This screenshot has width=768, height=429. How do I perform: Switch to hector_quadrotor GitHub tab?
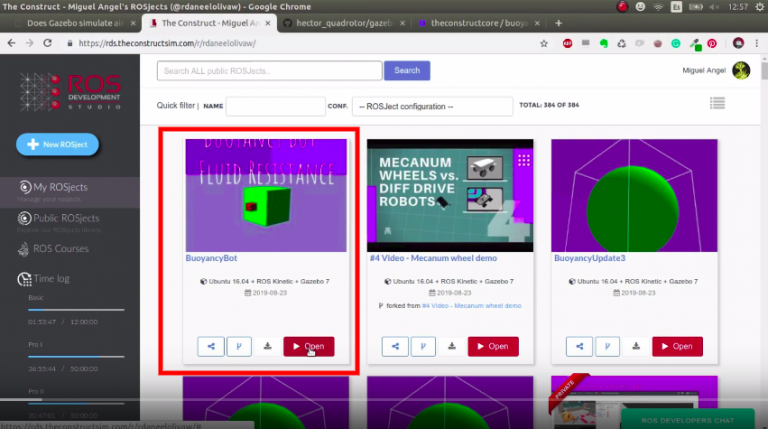coord(344,23)
